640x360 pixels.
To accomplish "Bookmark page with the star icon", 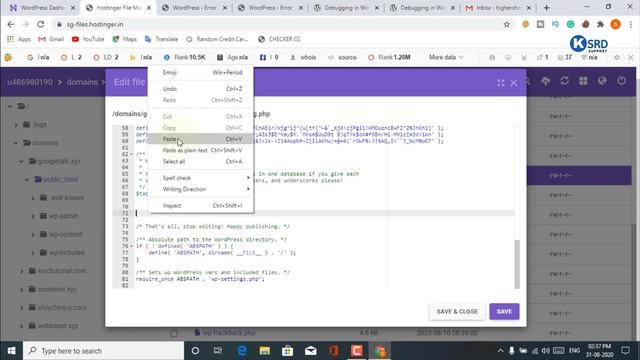I will (507, 24).
